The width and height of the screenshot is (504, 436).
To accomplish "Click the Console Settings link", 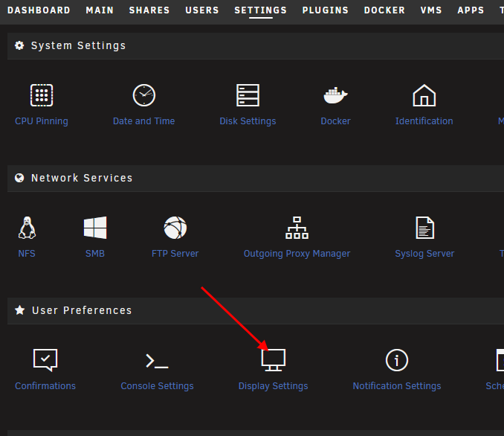I will coord(157,386).
